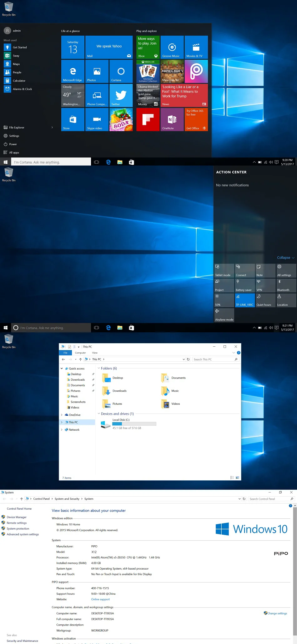Toggle the 50% brightness quick action

pyautogui.click(x=224, y=300)
